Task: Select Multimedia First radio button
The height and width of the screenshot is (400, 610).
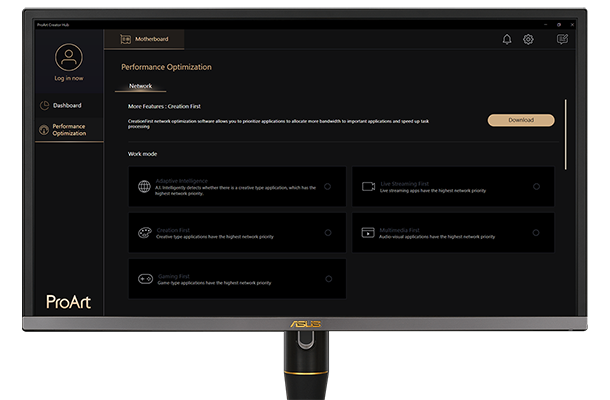Action: coord(536,233)
